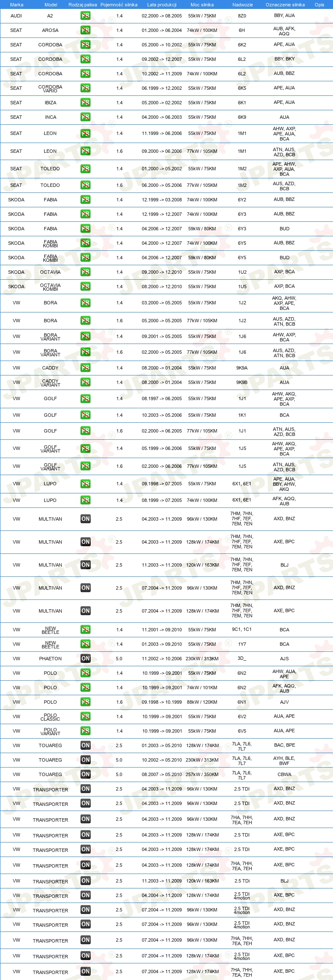
Task: Click the petrol icon for SKODA OCTAVIA 1U2
Action: [85, 272]
